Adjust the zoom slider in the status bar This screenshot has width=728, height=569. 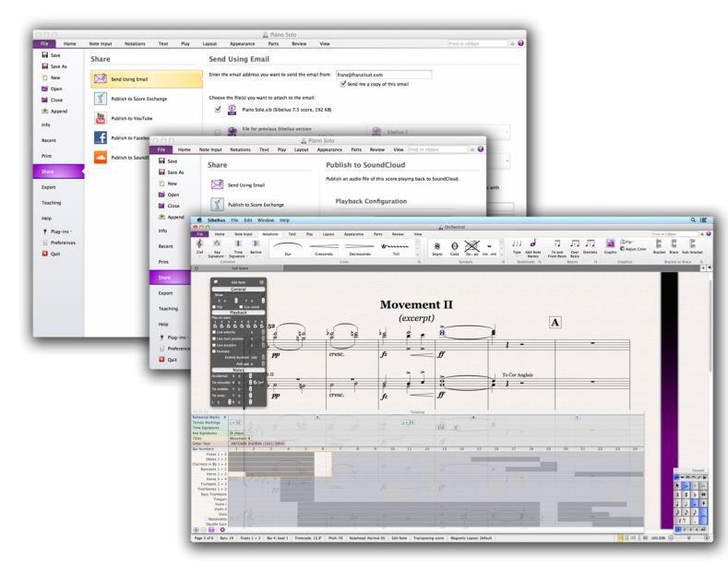(x=688, y=538)
